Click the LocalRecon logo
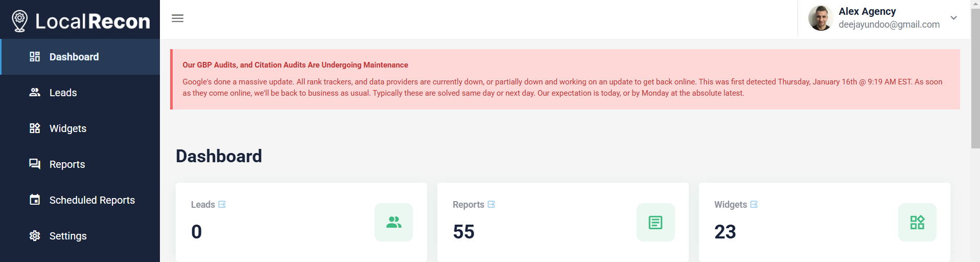 click(x=81, y=21)
